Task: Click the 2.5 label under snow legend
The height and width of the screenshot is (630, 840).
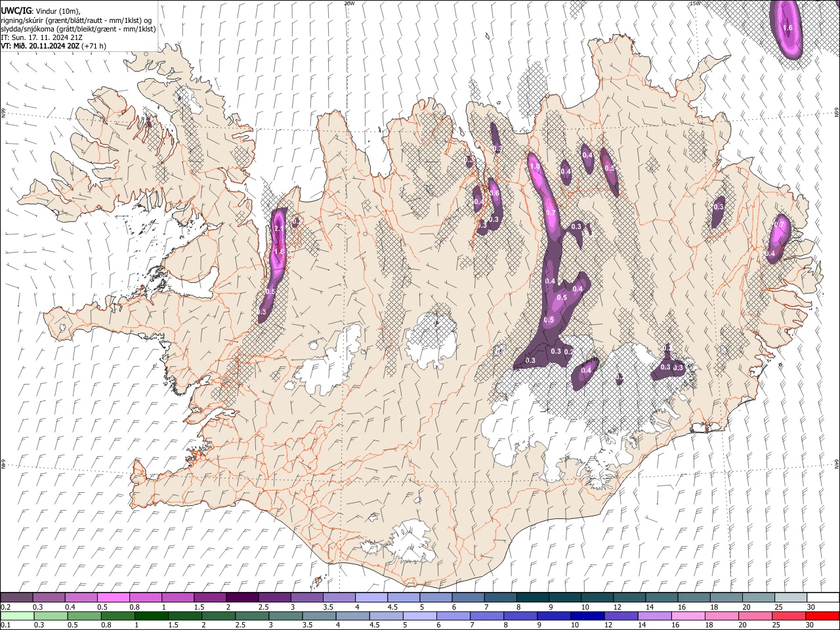Action: 263,607
